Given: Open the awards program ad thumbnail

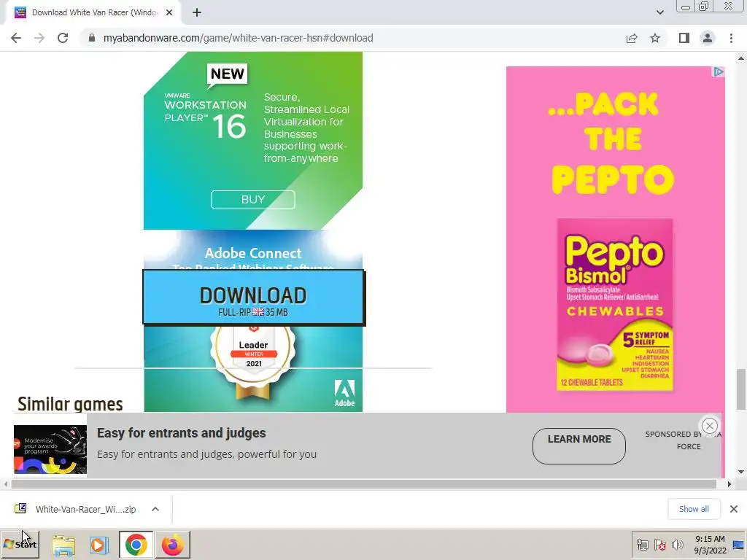Looking at the screenshot, I should tap(50, 449).
